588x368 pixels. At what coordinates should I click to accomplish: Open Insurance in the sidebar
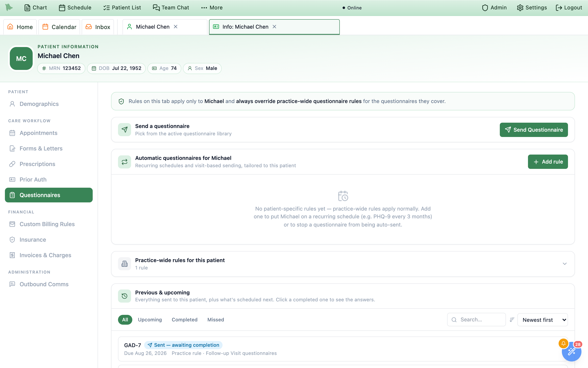49,240
